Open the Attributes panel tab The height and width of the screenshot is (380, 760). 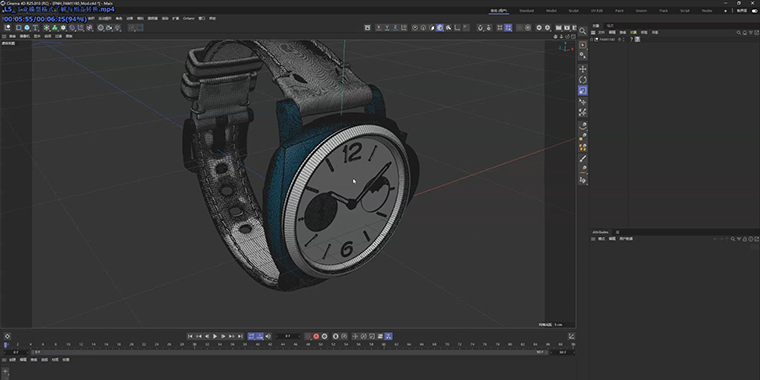(x=600, y=232)
